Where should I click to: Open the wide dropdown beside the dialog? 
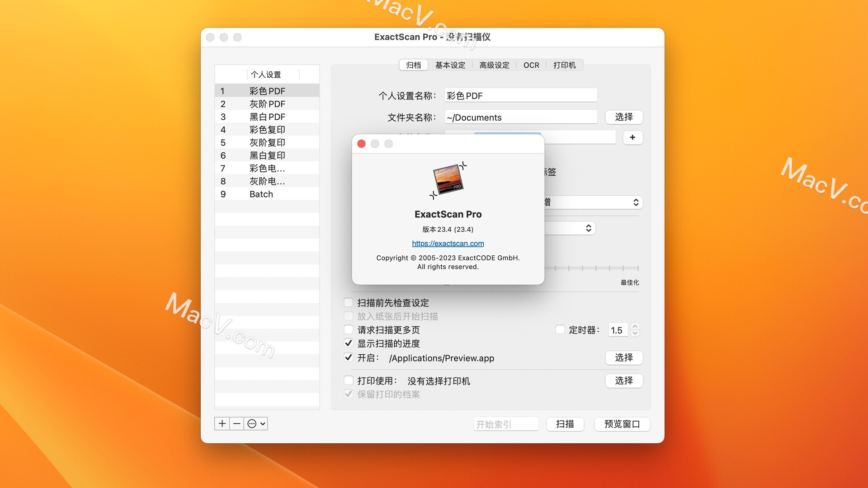point(593,202)
